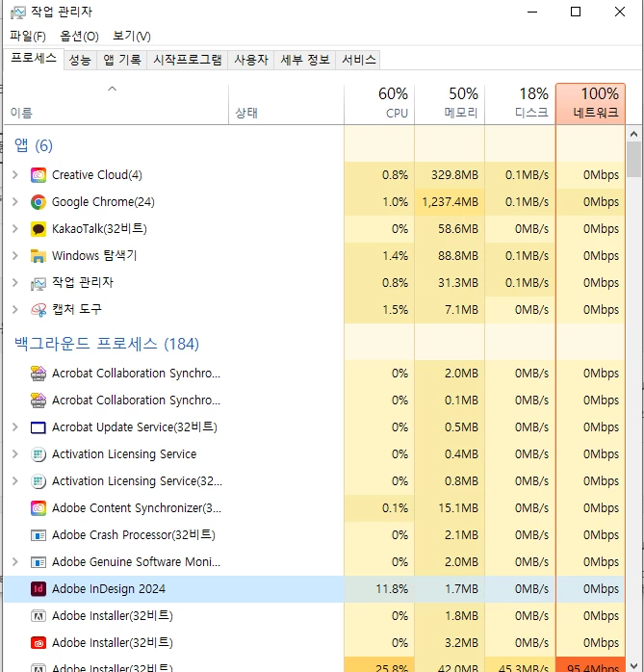Switch to the 성능 tab
This screenshot has height=672, width=644.
click(x=80, y=60)
